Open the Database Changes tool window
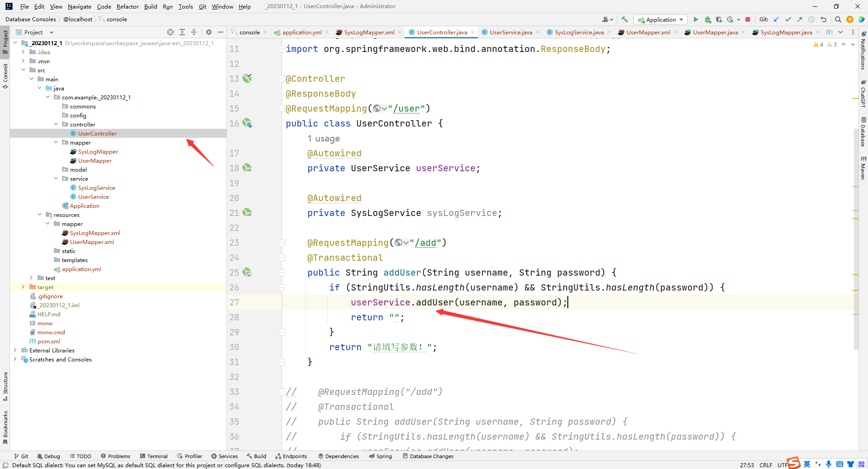 [x=428, y=456]
